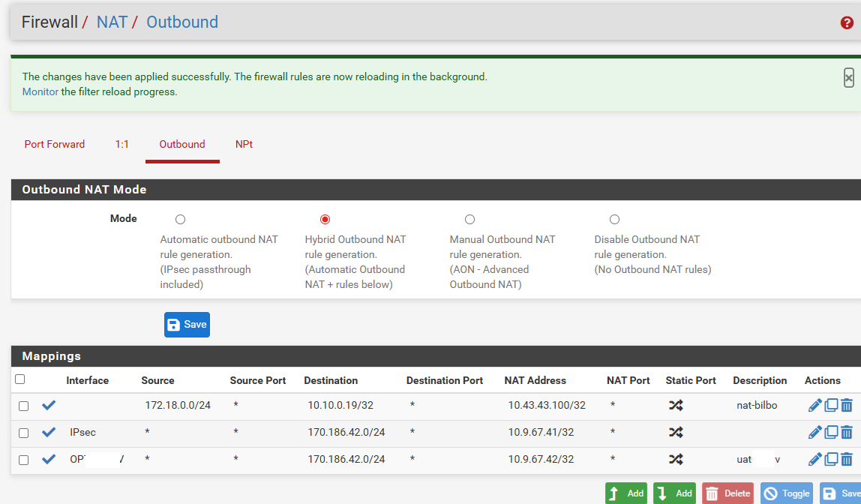Viewport: 861px width, 504px height.
Task: Edit the IPsec mapping with pencil icon
Action: click(x=814, y=433)
